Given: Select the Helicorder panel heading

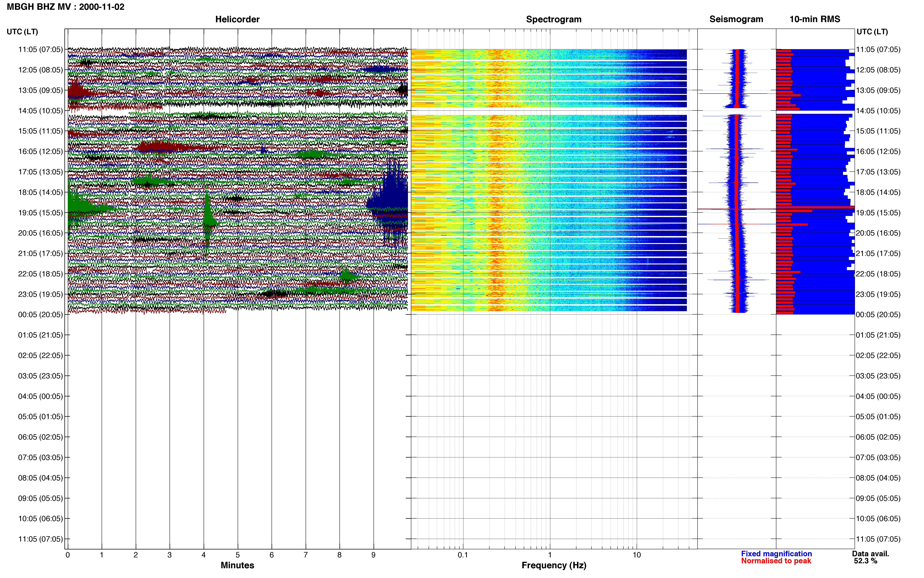Looking at the screenshot, I should tap(237, 19).
